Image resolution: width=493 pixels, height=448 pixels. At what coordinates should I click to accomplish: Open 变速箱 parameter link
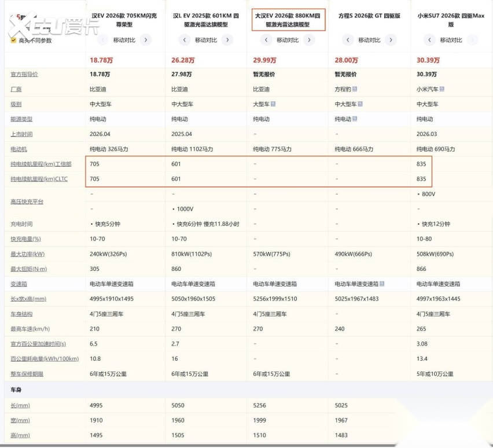(x=19, y=284)
